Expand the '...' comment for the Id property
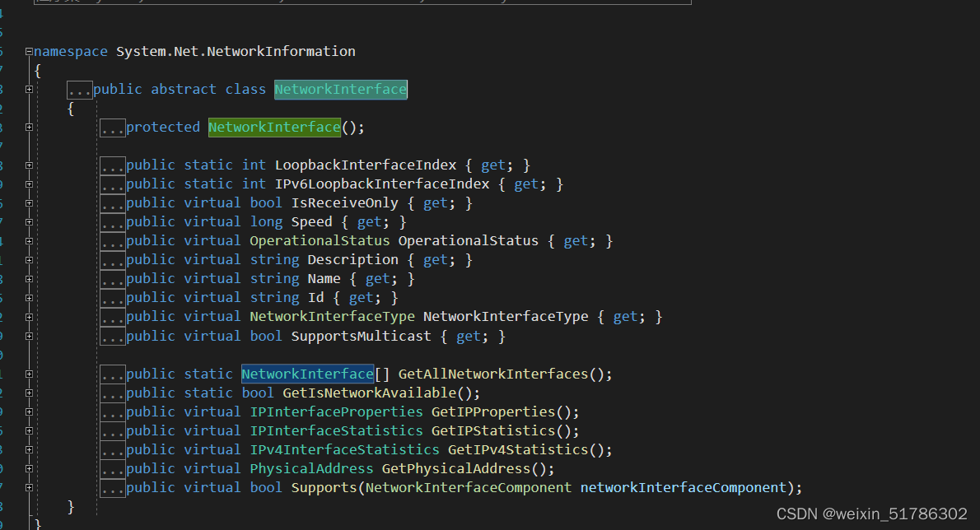The image size is (980, 530). 113,297
